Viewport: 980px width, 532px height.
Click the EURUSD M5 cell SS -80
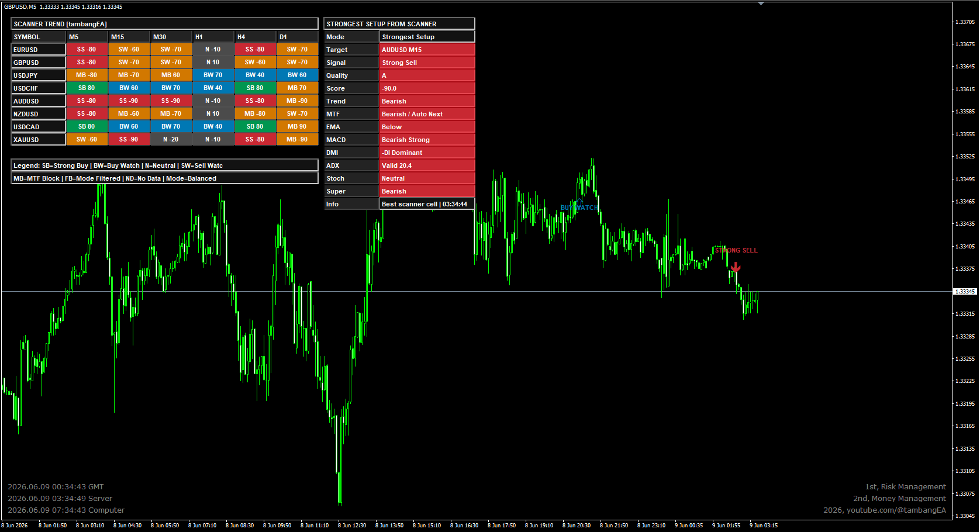click(x=87, y=50)
